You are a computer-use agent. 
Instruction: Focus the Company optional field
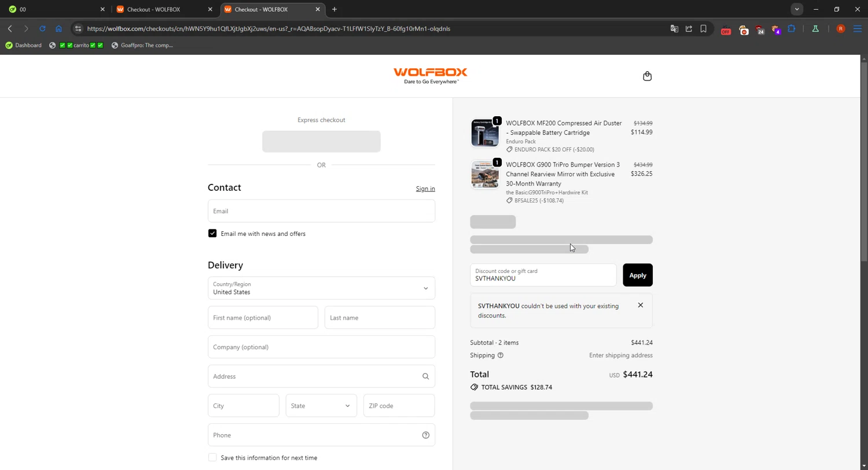(321, 347)
